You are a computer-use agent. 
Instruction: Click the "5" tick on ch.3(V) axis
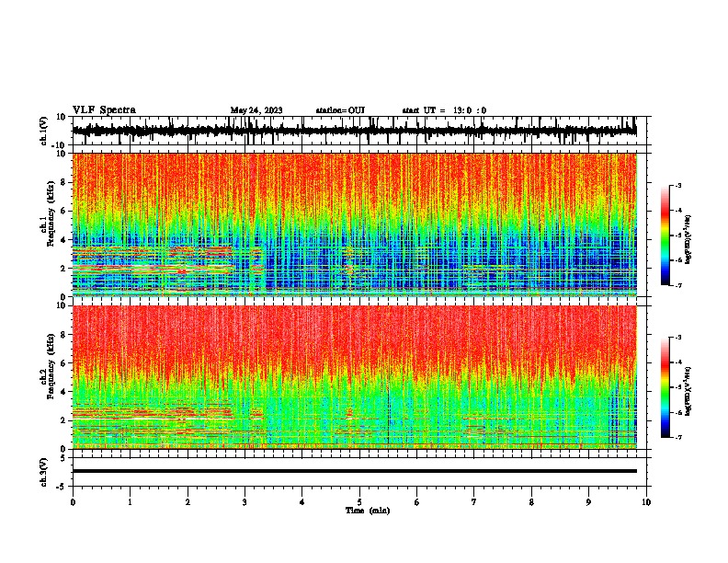63,458
